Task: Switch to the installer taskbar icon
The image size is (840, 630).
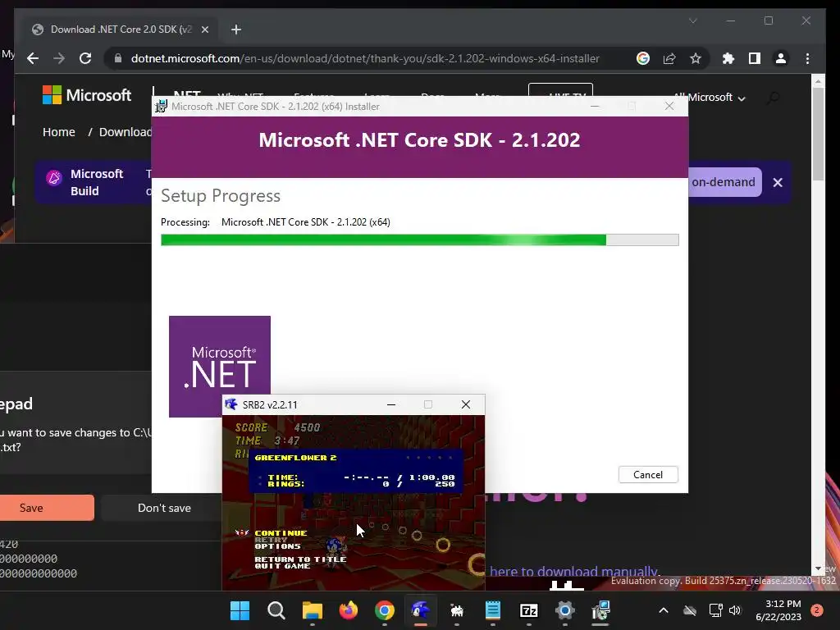Action: click(600, 610)
